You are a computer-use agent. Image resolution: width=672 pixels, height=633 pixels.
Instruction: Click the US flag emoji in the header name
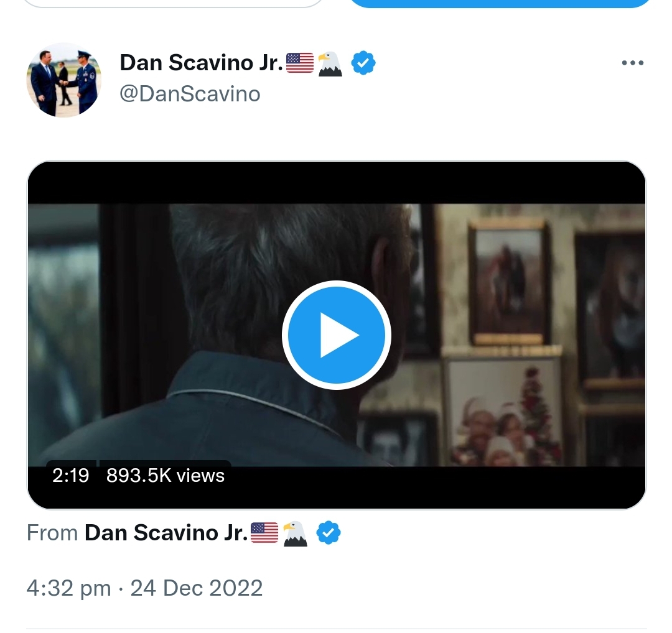pyautogui.click(x=300, y=63)
